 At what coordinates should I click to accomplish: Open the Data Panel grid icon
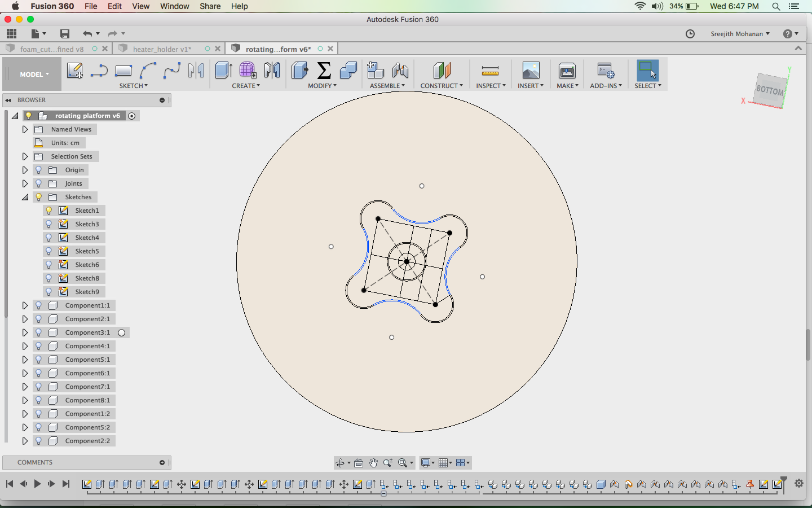pos(11,34)
